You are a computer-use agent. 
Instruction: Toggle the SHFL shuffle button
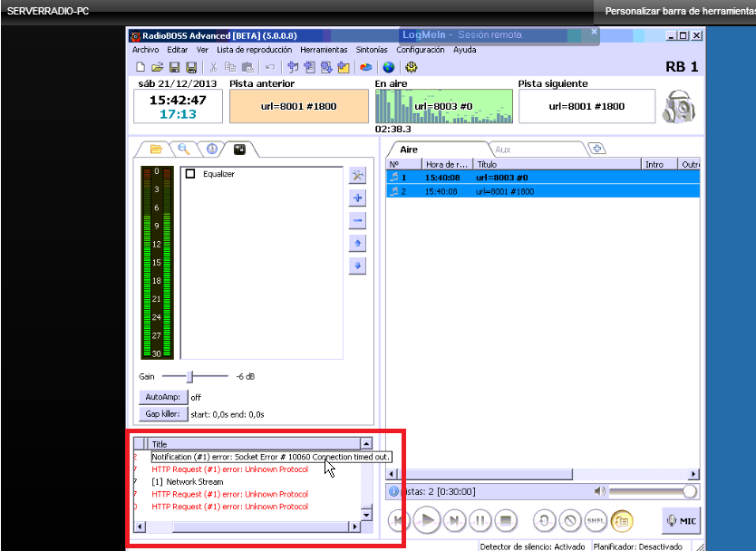tap(596, 520)
